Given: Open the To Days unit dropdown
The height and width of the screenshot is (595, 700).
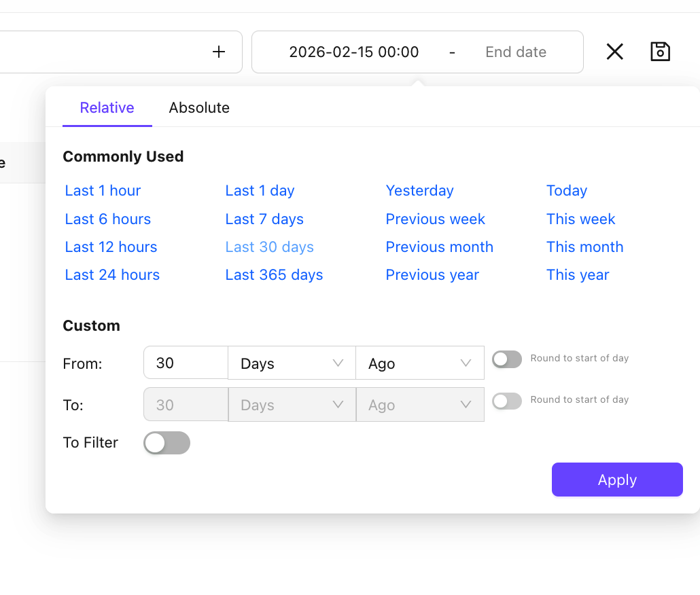Looking at the screenshot, I should coord(292,405).
